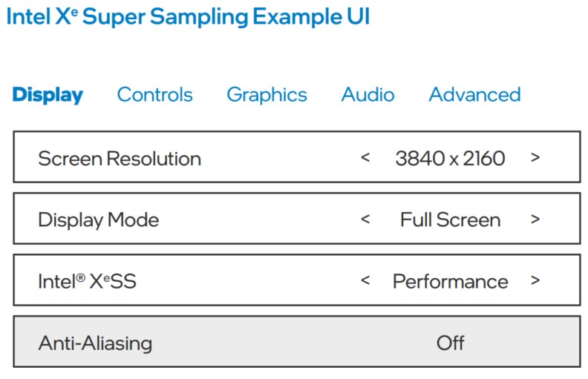
Task: Select the Screen Resolution label
Action: pyautogui.click(x=119, y=158)
